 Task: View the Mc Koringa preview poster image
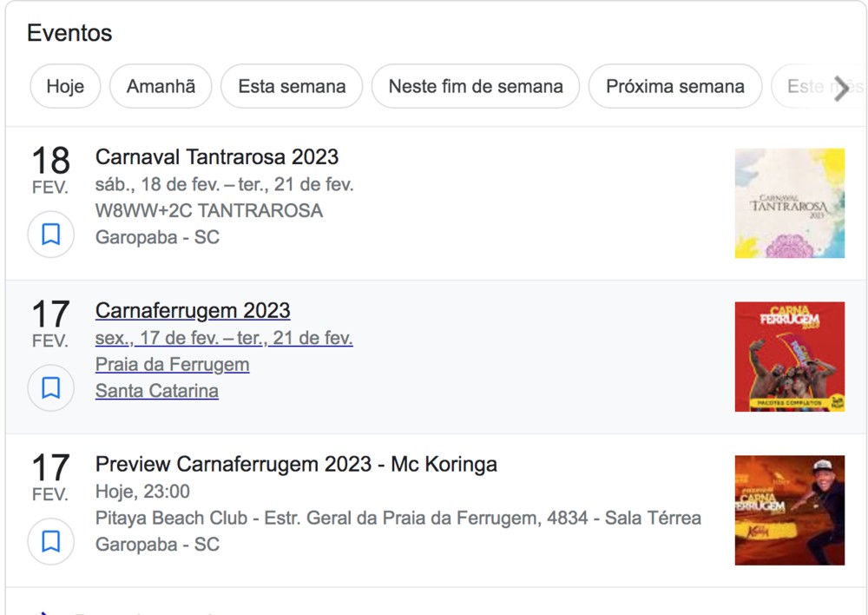789,511
